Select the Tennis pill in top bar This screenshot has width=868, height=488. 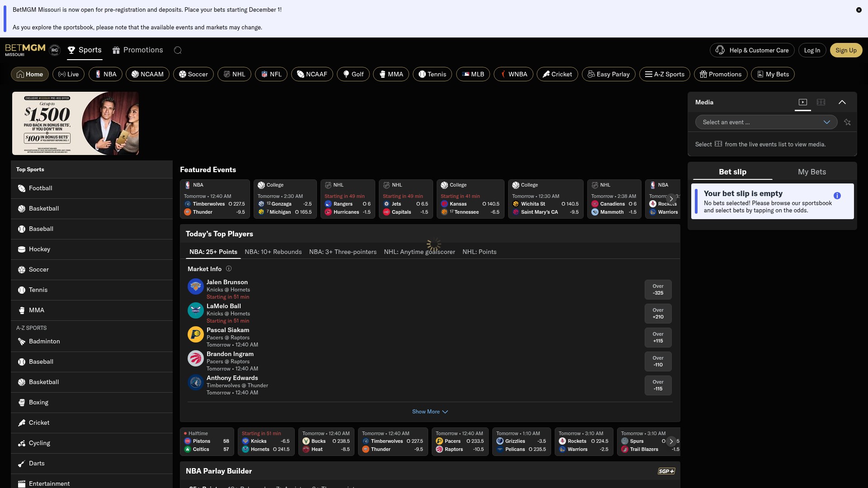[x=432, y=74]
